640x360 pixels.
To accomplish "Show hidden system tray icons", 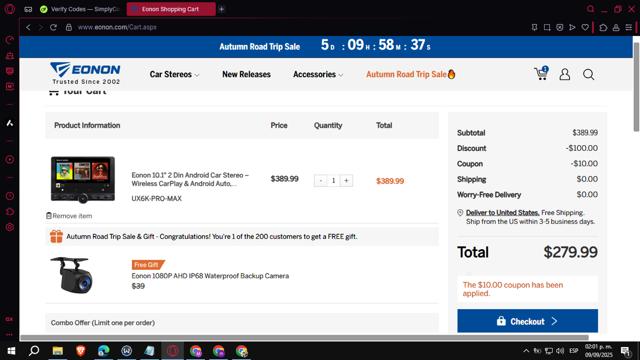I will (x=526, y=351).
